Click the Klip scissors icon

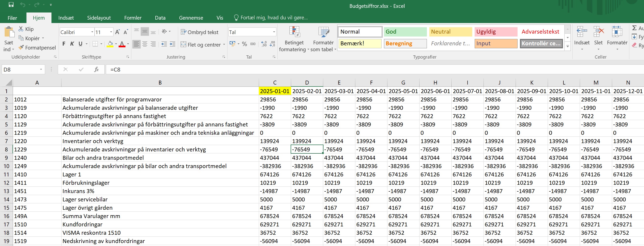(21, 29)
